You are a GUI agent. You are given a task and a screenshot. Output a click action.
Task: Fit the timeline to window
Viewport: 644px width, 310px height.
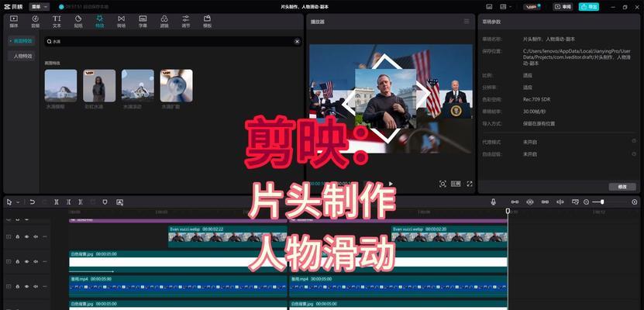coord(635,202)
